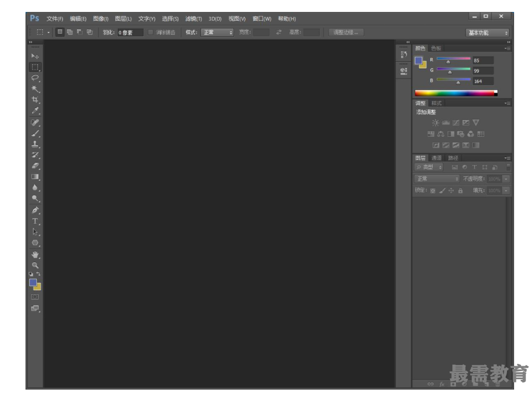Select the Healing Brush tool

click(35, 123)
